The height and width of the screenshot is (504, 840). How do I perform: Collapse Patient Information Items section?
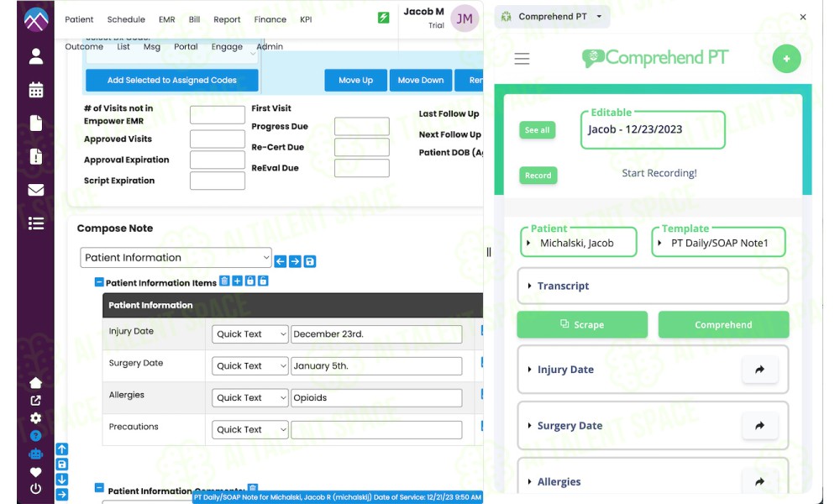point(99,281)
